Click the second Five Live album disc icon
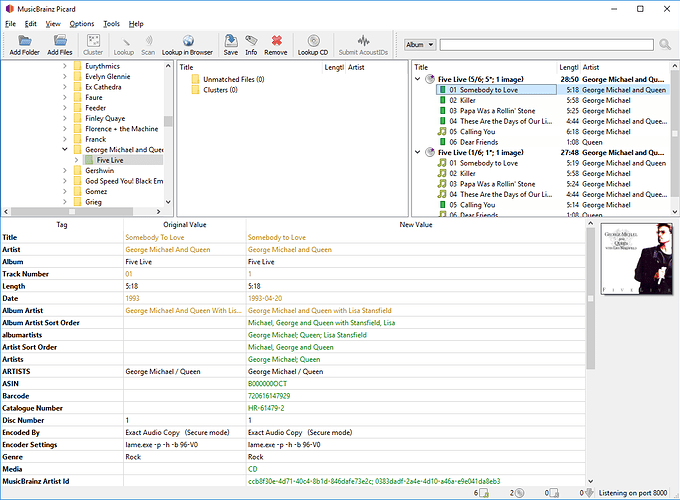 tap(430, 152)
